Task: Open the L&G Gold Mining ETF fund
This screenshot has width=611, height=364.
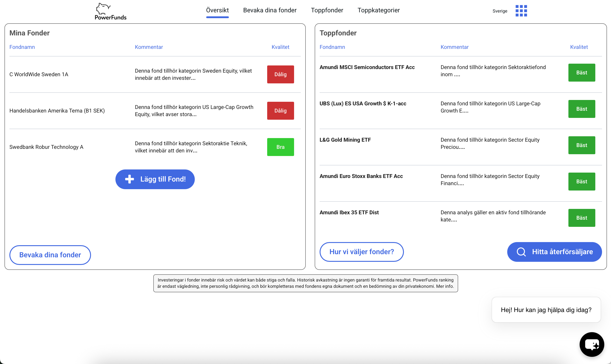Action: (x=345, y=140)
